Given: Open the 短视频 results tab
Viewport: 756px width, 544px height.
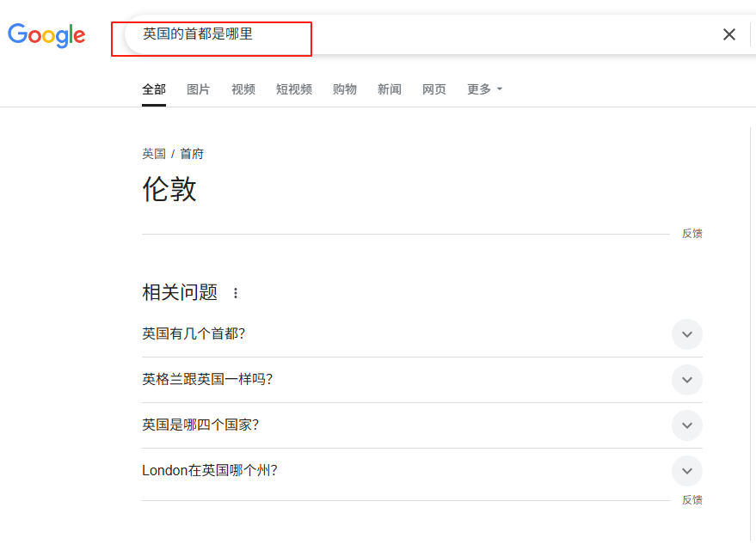Looking at the screenshot, I should (x=293, y=89).
